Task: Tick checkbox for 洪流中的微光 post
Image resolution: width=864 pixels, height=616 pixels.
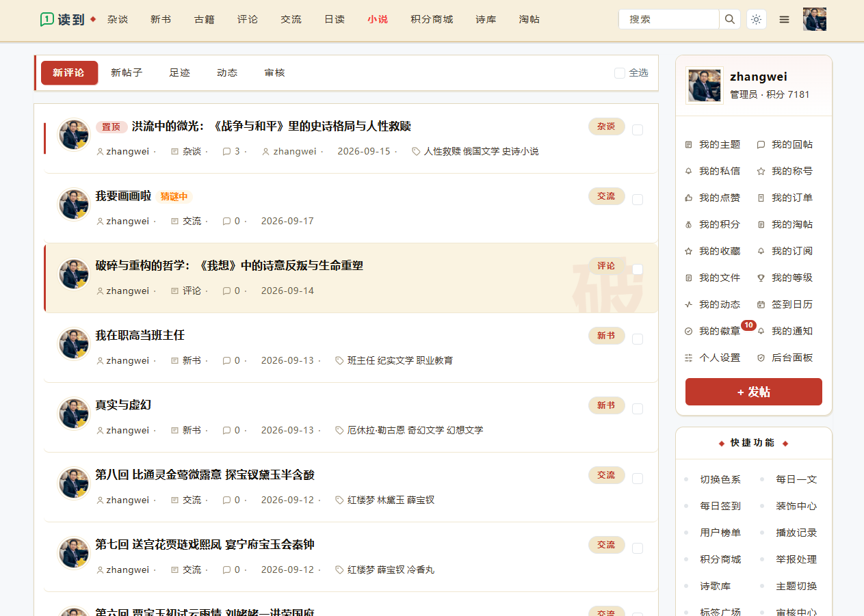Action: coord(638,130)
